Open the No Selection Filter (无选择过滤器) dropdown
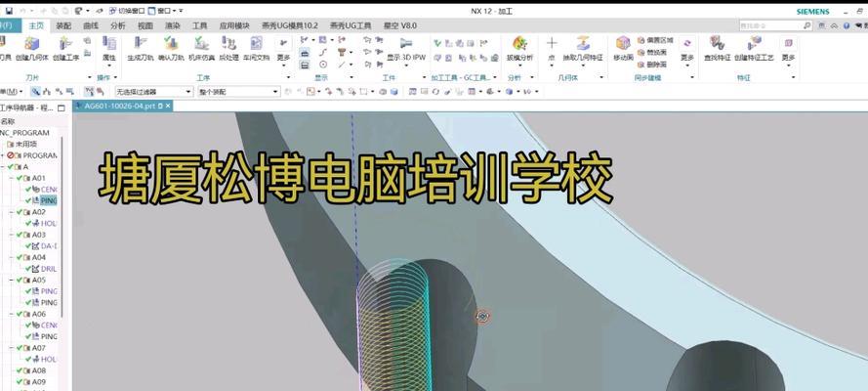This screenshot has width=868, height=391. coord(154,91)
